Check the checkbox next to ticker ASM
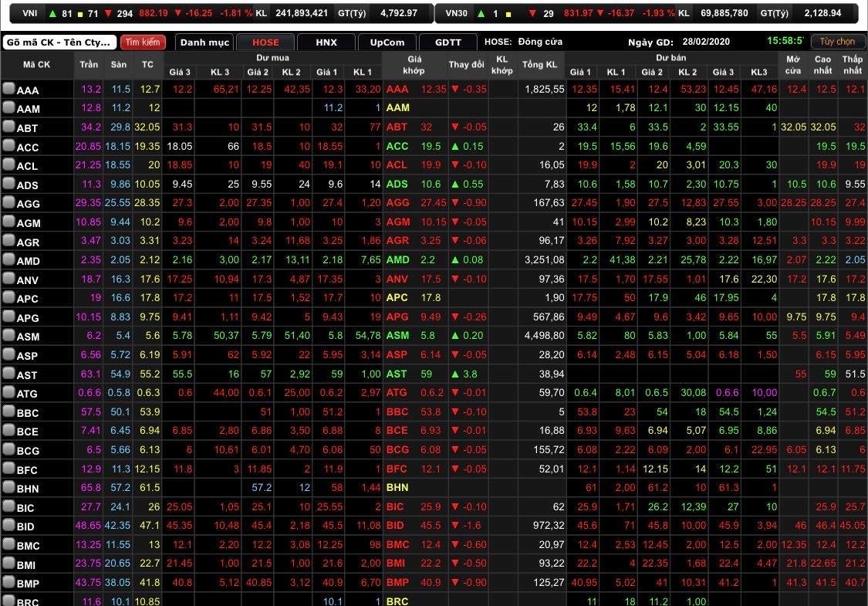Image resolution: width=868 pixels, height=606 pixels. pos(9,337)
